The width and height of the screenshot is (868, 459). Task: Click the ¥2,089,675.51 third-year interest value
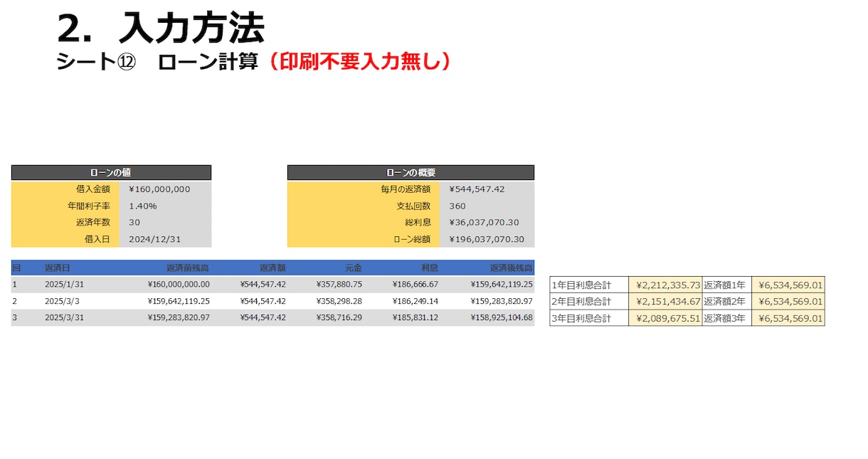[665, 318]
